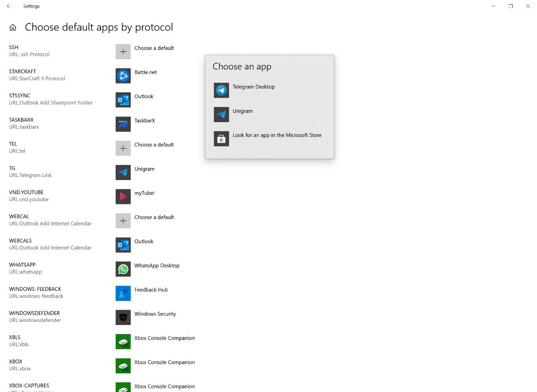Click the Battle.net icon for STARCRAFT
This screenshot has width=537, height=392.
(x=123, y=76)
